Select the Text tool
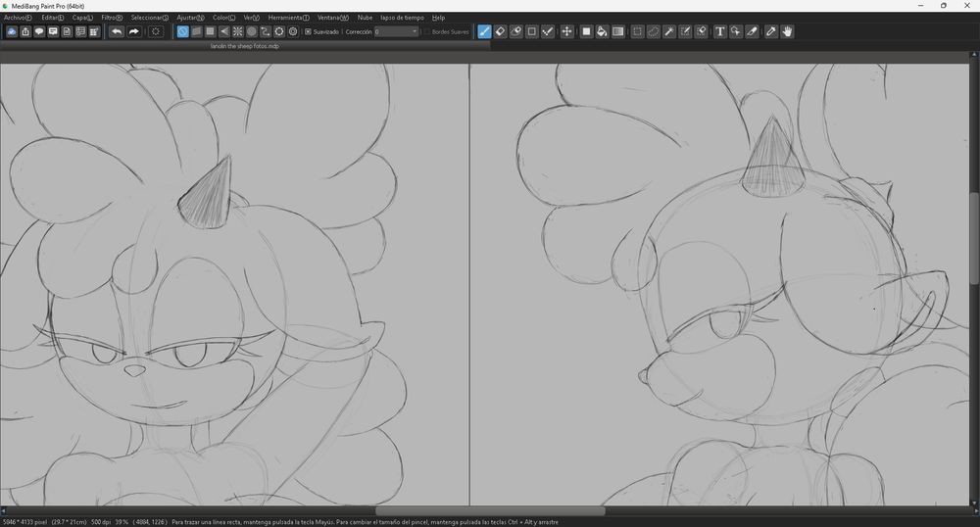 point(719,31)
